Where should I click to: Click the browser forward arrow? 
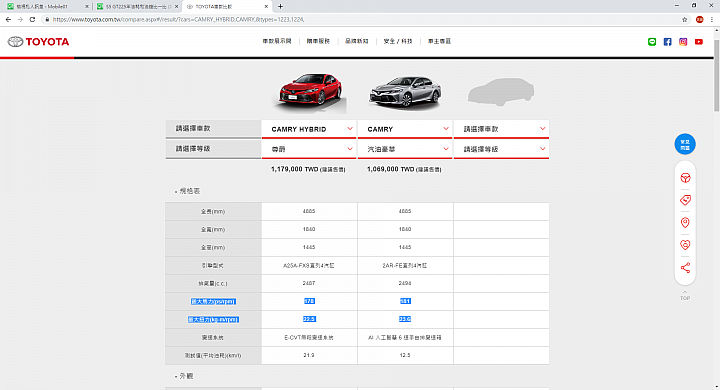[x=20, y=19]
